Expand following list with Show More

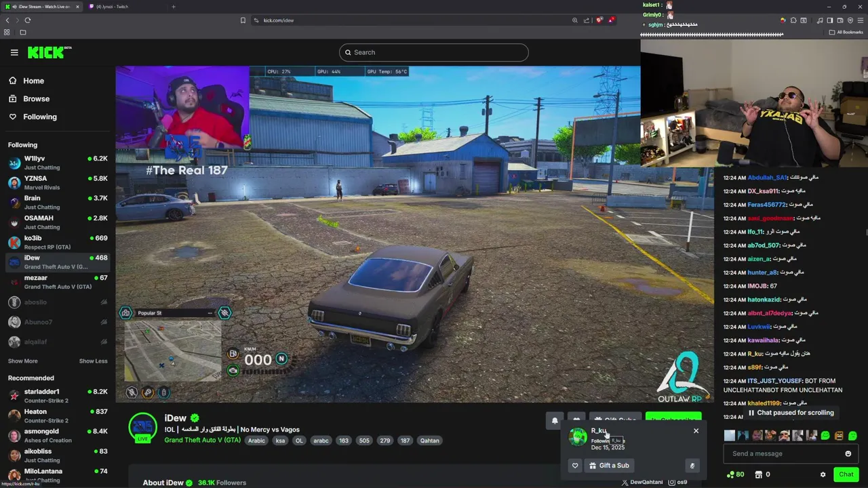coord(23,361)
